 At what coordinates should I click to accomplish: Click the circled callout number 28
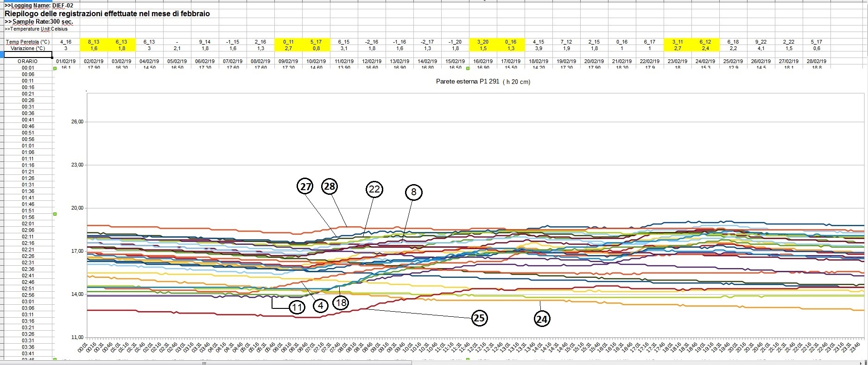329,186
